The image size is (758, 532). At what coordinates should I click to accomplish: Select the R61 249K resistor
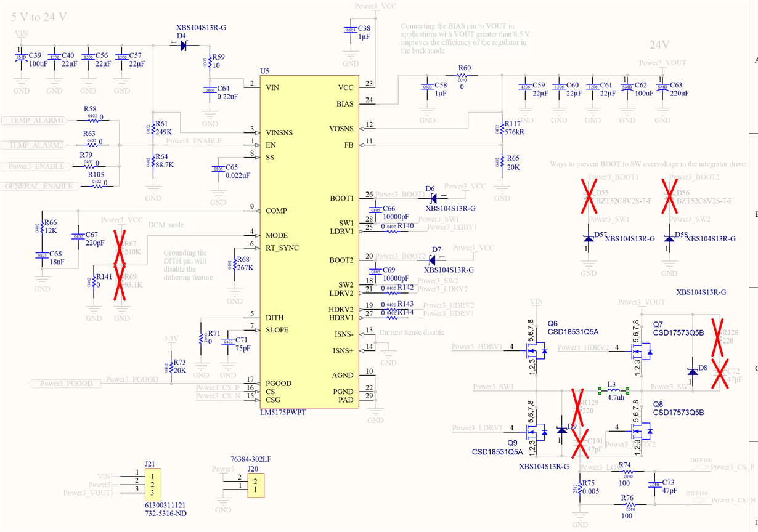point(152,129)
